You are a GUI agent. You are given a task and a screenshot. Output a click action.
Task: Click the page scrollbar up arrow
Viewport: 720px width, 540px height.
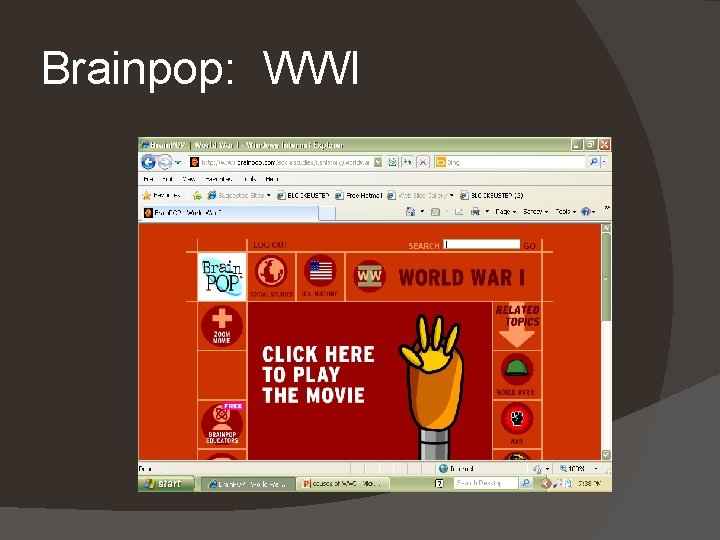(606, 228)
